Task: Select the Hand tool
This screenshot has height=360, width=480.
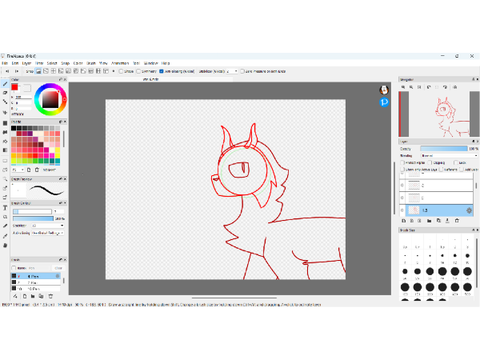Action: click(5, 245)
